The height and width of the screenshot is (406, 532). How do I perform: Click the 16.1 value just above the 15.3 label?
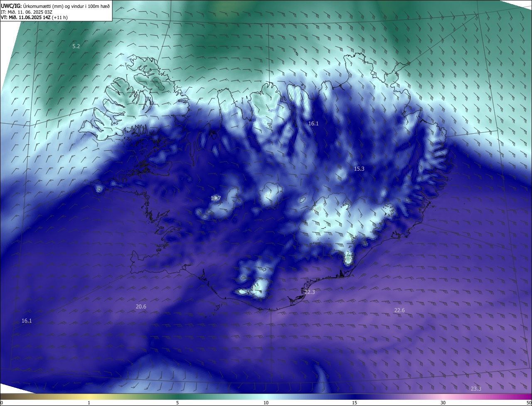point(313,124)
